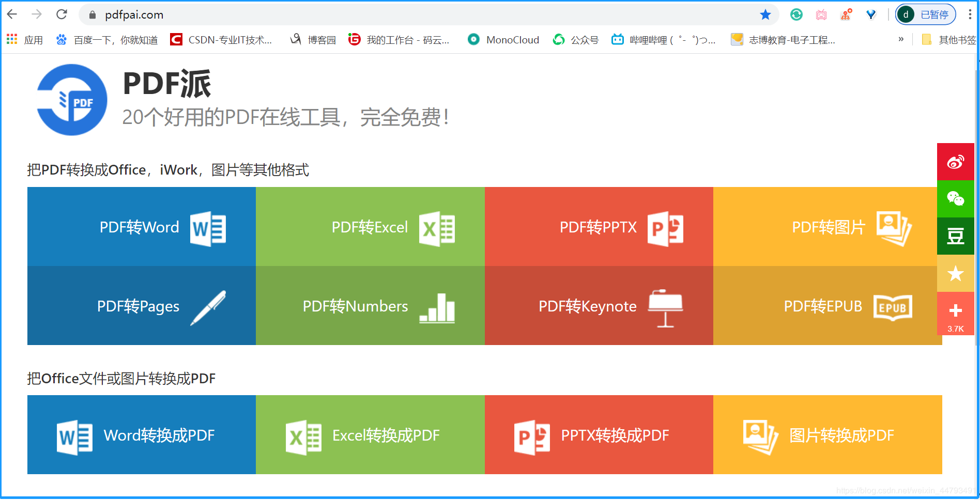Select the Excel转换成PDF tile

click(370, 435)
